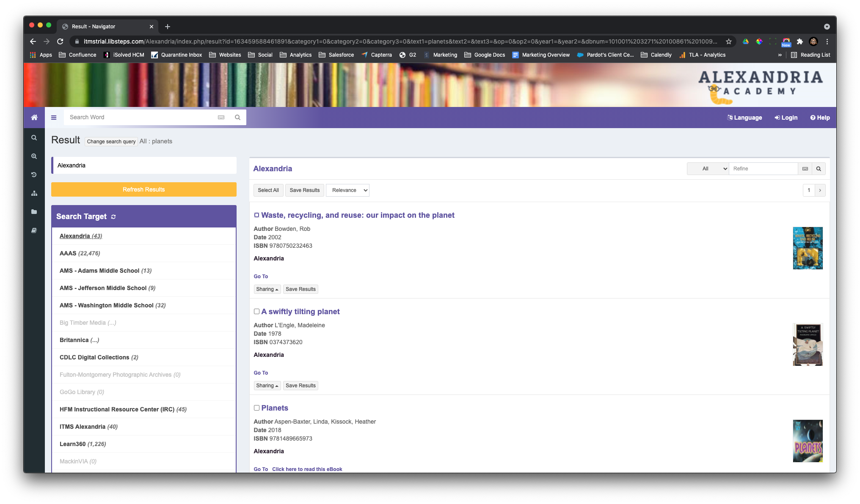Refresh the Search Target list icon

coord(113,217)
